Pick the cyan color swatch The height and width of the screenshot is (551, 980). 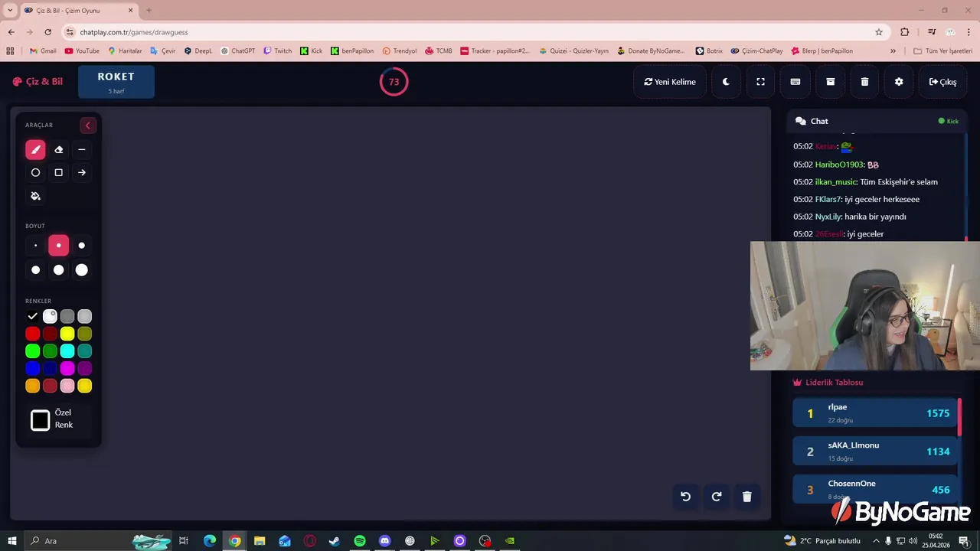[x=67, y=351]
